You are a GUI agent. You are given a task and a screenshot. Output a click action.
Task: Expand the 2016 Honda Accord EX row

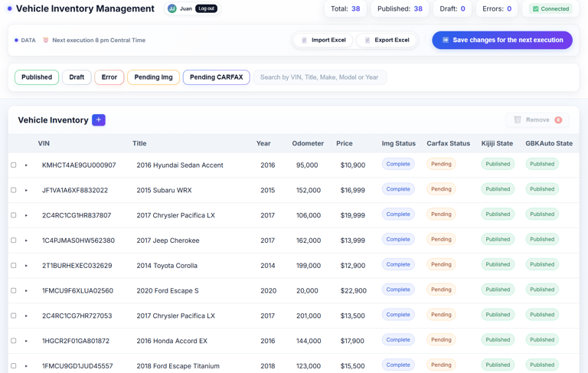point(26,341)
